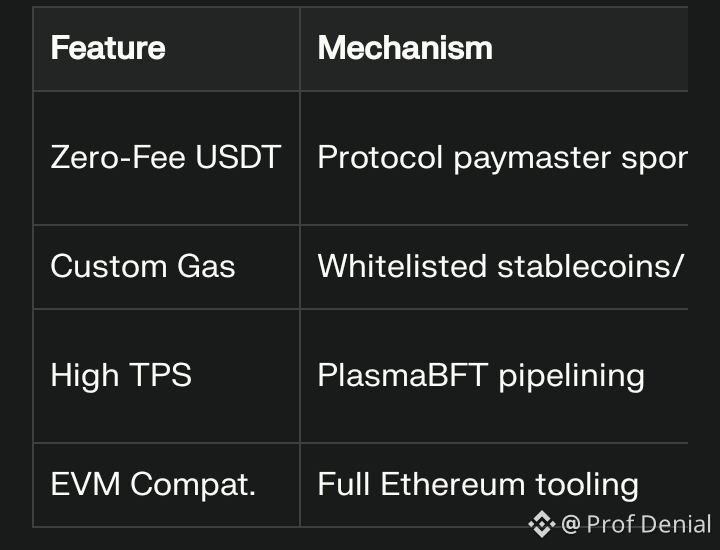The image size is (720, 550).
Task: Click the Protocol paymaster cell text
Action: [503, 158]
